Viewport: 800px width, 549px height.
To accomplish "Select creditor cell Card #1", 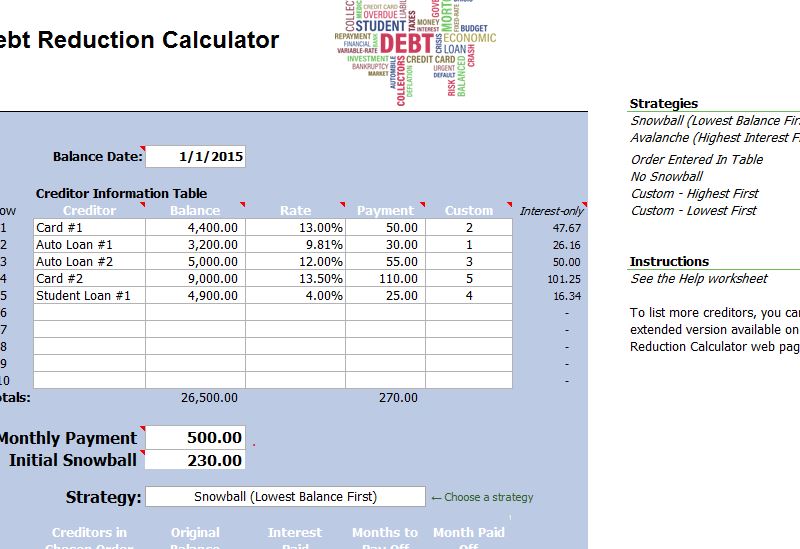I will point(90,228).
